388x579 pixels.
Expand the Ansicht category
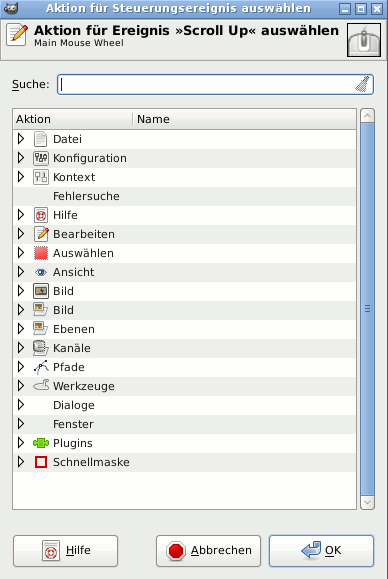tap(21, 272)
